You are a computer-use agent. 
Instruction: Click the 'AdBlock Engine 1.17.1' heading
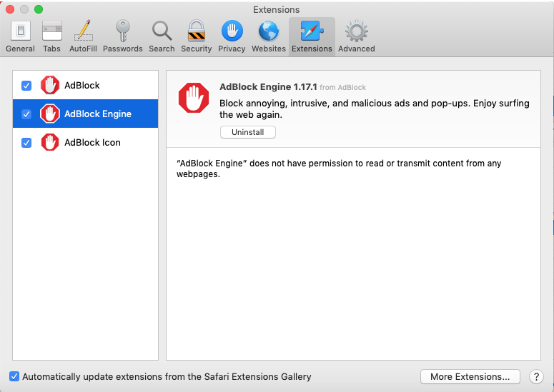pos(268,87)
